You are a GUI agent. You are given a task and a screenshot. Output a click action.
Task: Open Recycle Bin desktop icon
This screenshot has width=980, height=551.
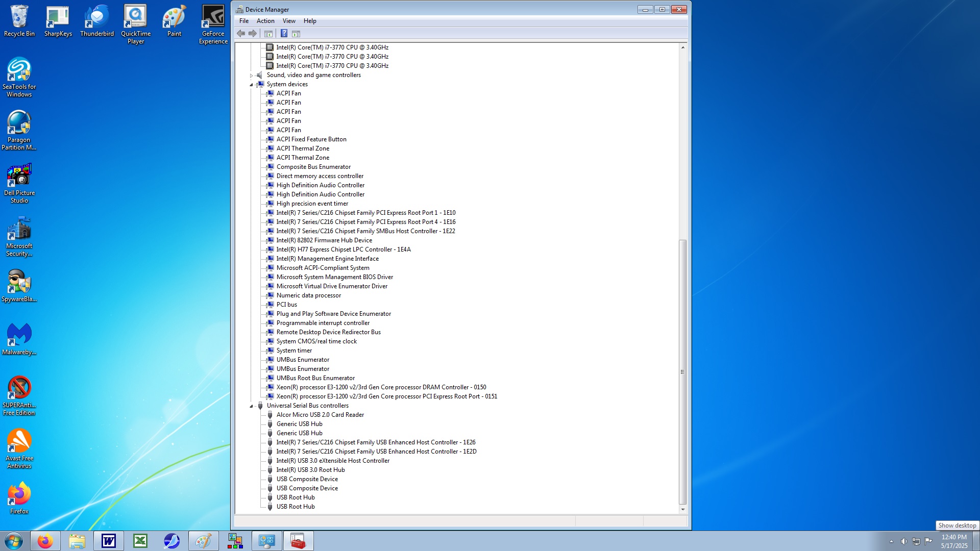coord(19,21)
